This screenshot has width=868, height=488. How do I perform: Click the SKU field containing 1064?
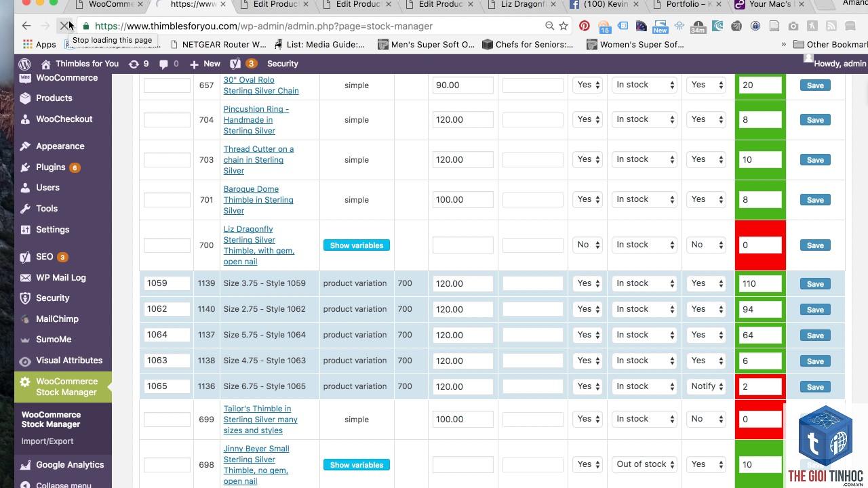(x=167, y=335)
